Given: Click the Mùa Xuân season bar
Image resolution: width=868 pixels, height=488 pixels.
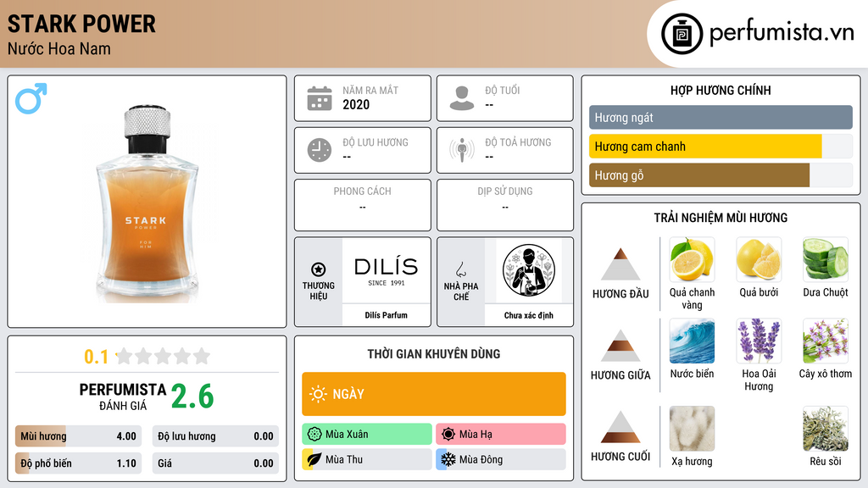Looking at the screenshot, I should [367, 435].
